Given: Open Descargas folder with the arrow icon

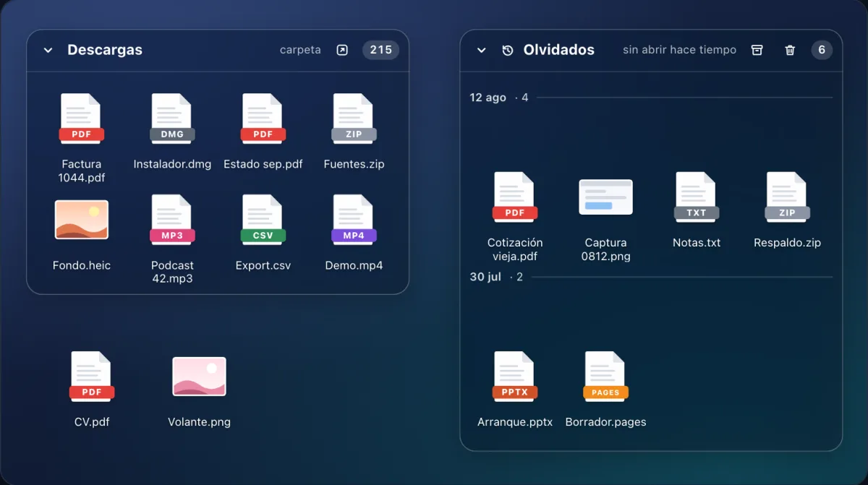Looking at the screenshot, I should point(342,51).
